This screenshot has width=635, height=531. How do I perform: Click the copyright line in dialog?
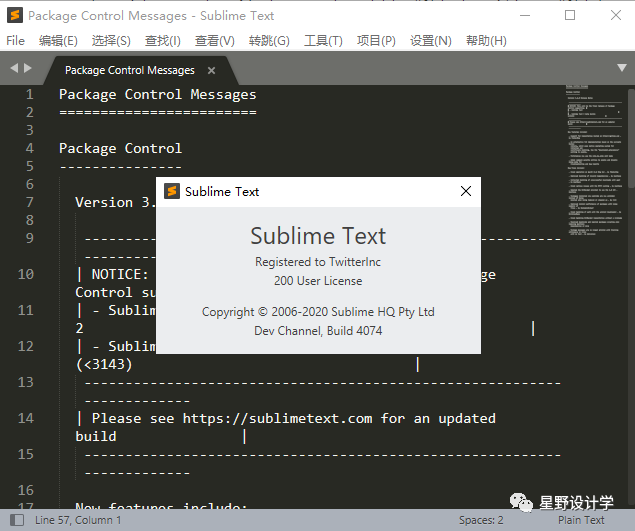pyautogui.click(x=318, y=312)
